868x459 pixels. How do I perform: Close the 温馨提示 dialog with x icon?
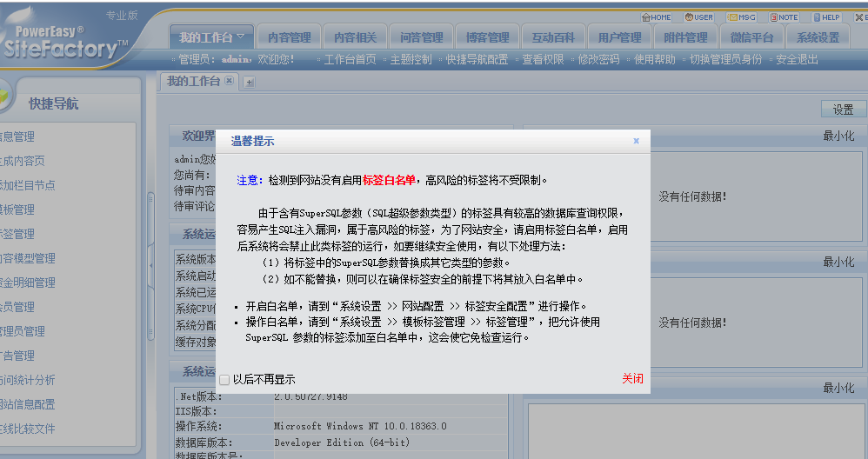coord(636,141)
